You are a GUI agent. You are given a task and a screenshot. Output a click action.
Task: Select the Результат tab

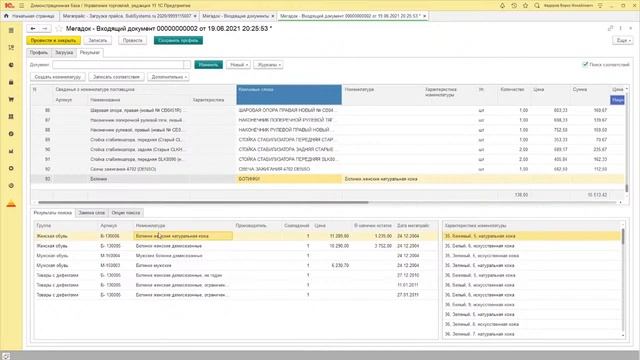[x=90, y=53]
